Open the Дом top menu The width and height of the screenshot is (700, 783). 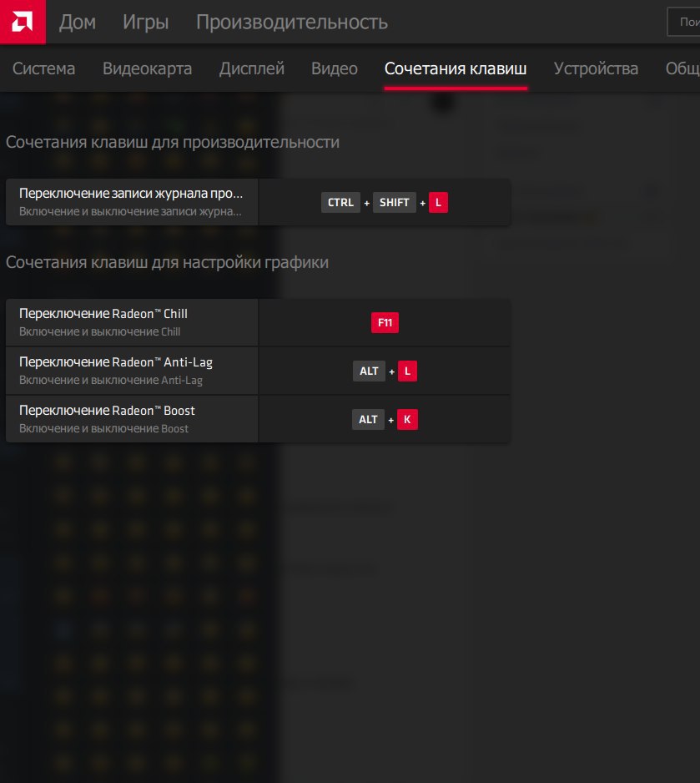pyautogui.click(x=78, y=22)
